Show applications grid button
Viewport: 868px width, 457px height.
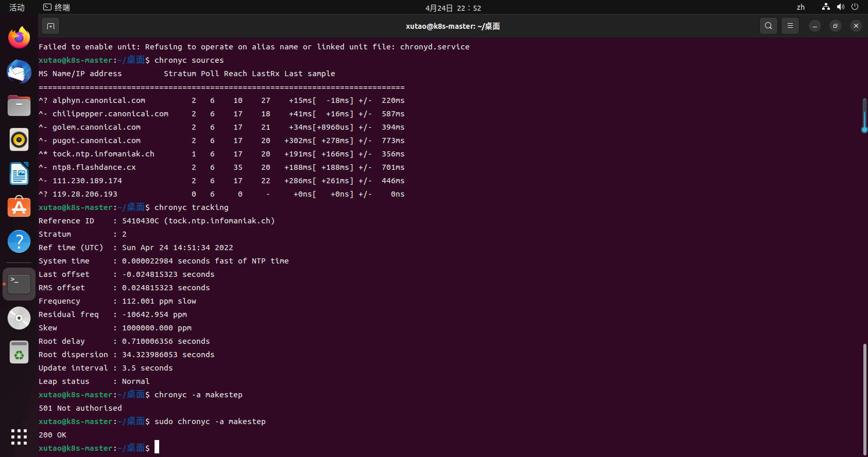tap(19, 437)
